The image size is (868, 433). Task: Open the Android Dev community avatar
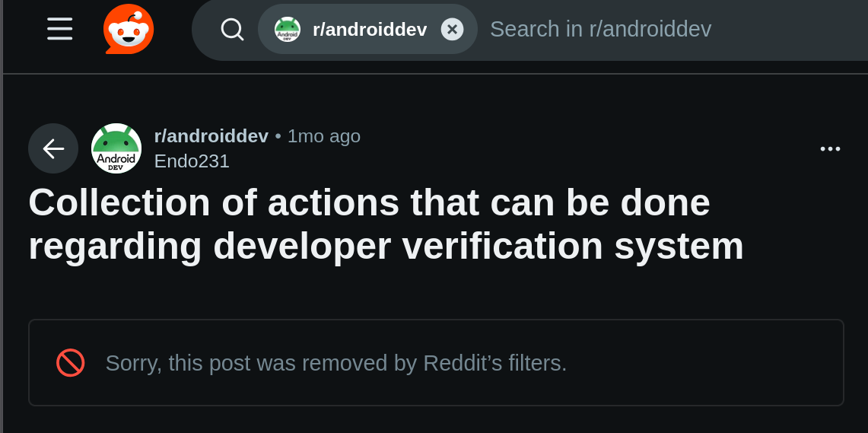click(x=116, y=148)
